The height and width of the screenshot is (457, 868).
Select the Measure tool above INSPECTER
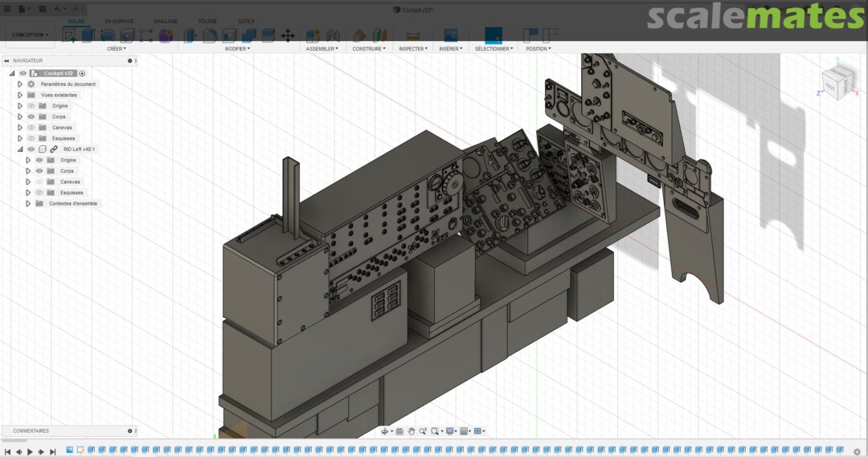[413, 35]
